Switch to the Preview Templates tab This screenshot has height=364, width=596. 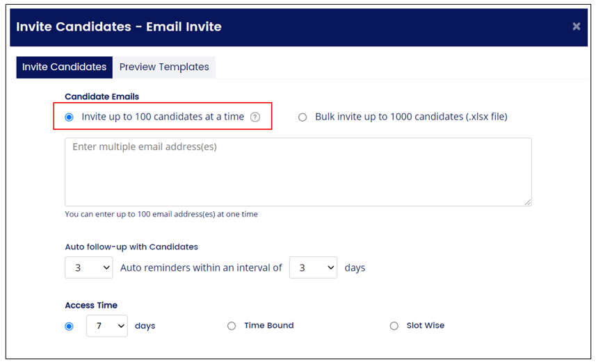(164, 67)
